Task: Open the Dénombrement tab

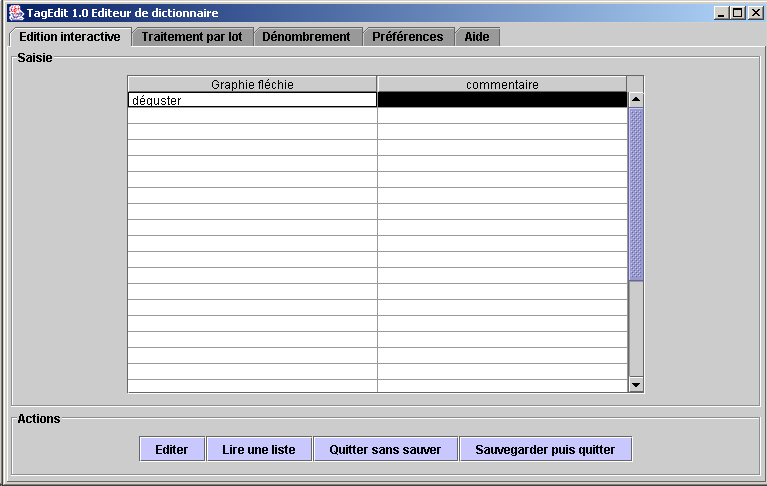Action: [x=306, y=37]
